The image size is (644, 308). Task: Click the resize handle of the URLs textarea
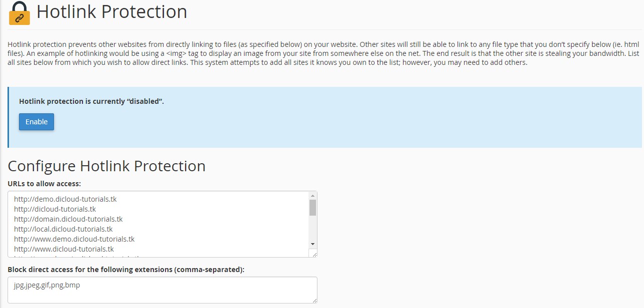[x=314, y=254]
